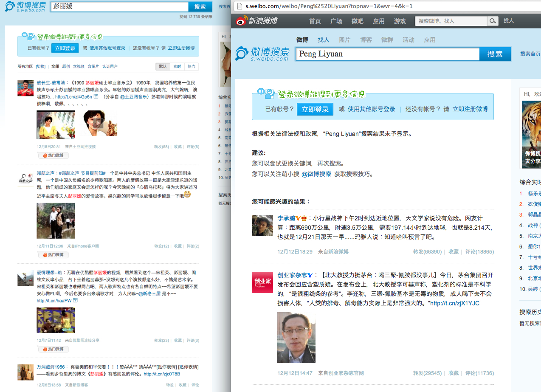Open 游戏 in the top navigation bar
The width and height of the screenshot is (541, 392).
(400, 21)
